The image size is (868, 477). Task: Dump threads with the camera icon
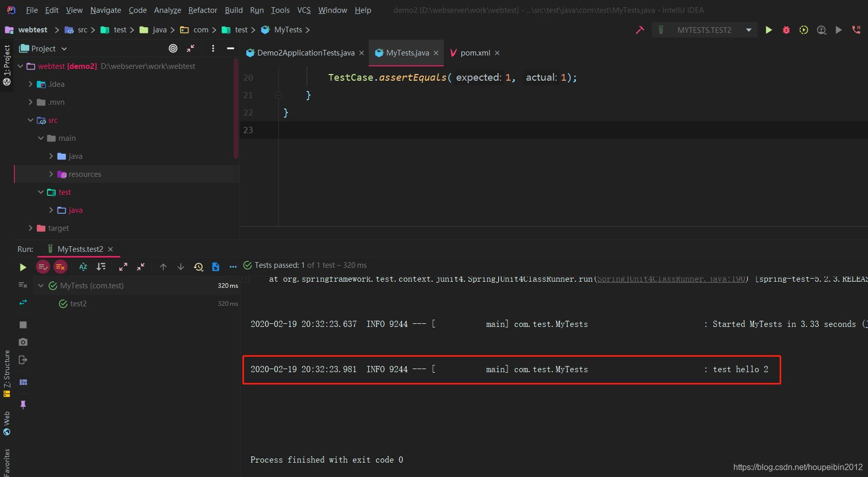pos(23,342)
